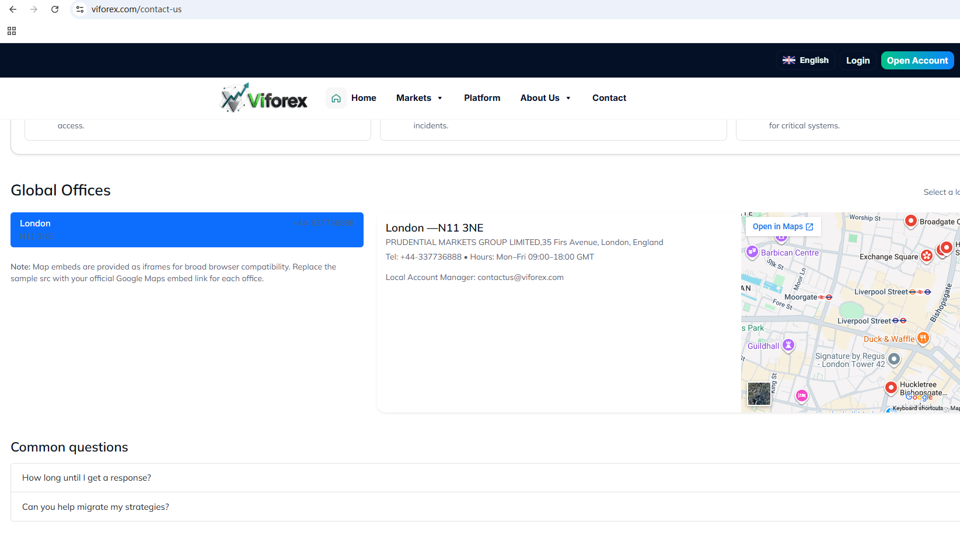The height and width of the screenshot is (560, 960).
Task: Open the browser apps grid
Action: point(12,31)
